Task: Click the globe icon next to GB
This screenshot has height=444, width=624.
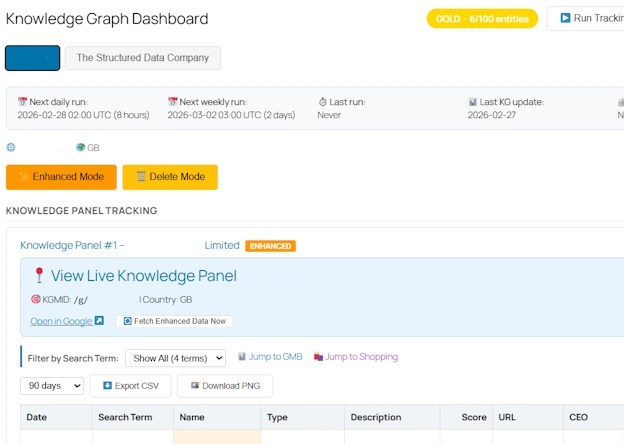Action: tap(80, 148)
